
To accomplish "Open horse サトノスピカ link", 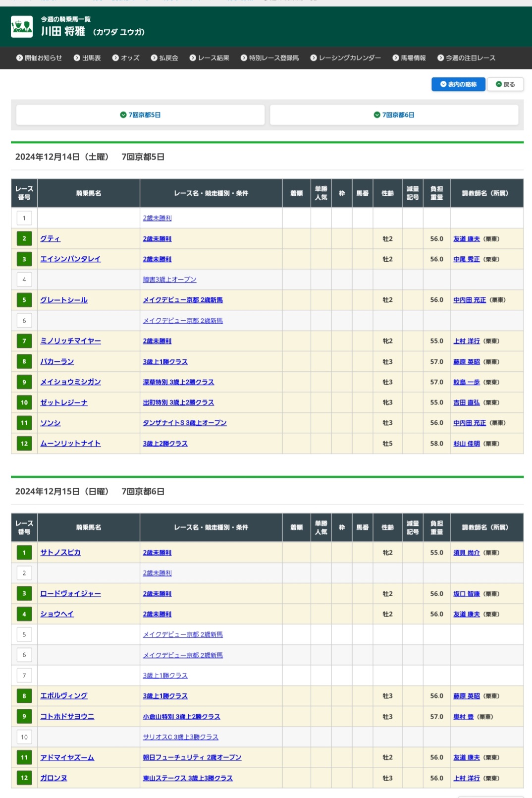I will (60, 553).
